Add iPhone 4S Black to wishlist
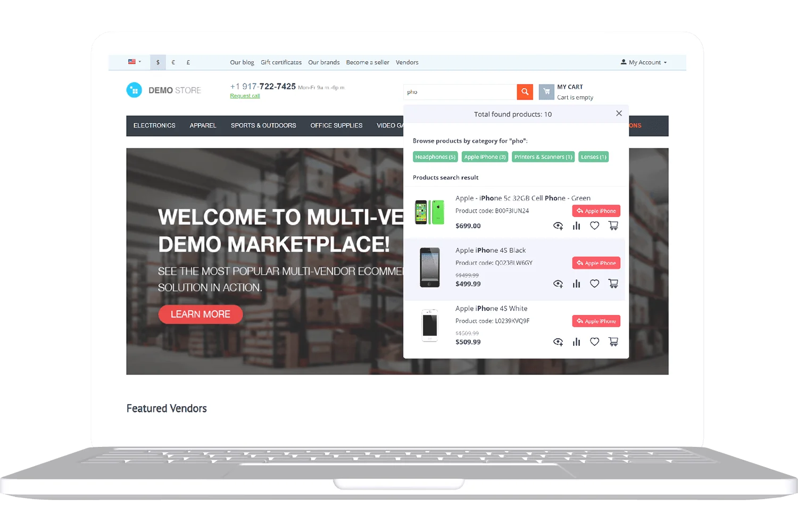This screenshot has width=798, height=532. coord(595,284)
